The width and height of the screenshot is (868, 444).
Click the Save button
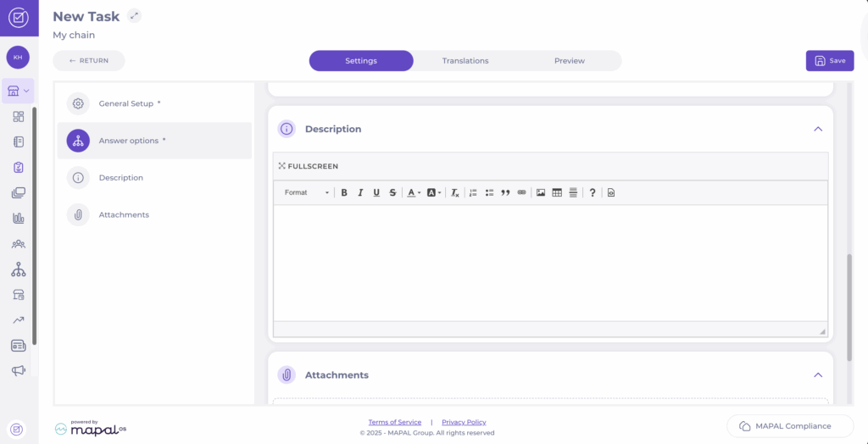830,61
